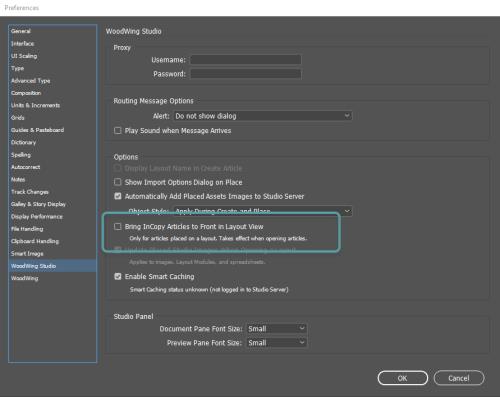Viewport: 500px width, 397px height.
Task: Open Composition preferences
Action: point(26,93)
